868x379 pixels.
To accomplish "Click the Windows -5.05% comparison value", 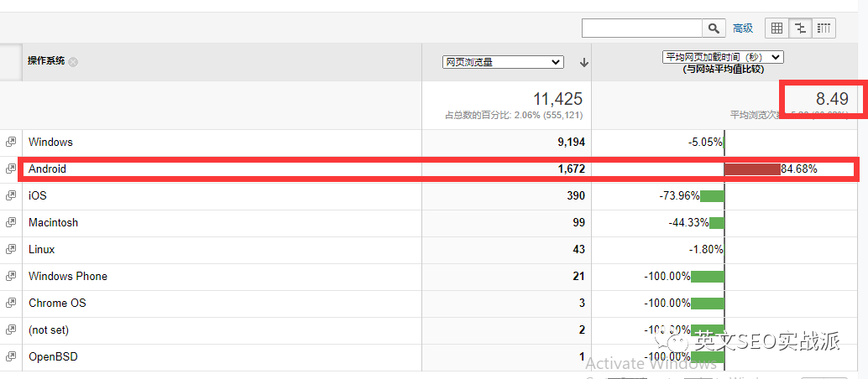I will pos(705,143).
